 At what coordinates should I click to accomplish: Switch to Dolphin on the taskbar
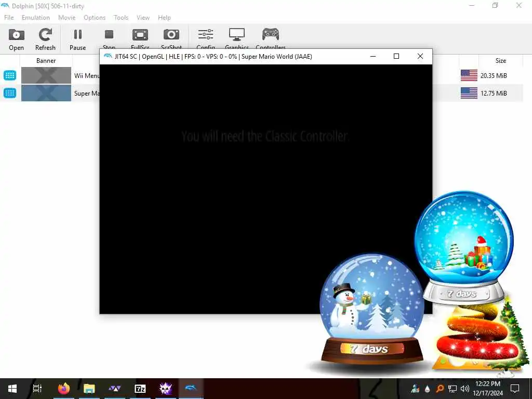[x=191, y=389]
